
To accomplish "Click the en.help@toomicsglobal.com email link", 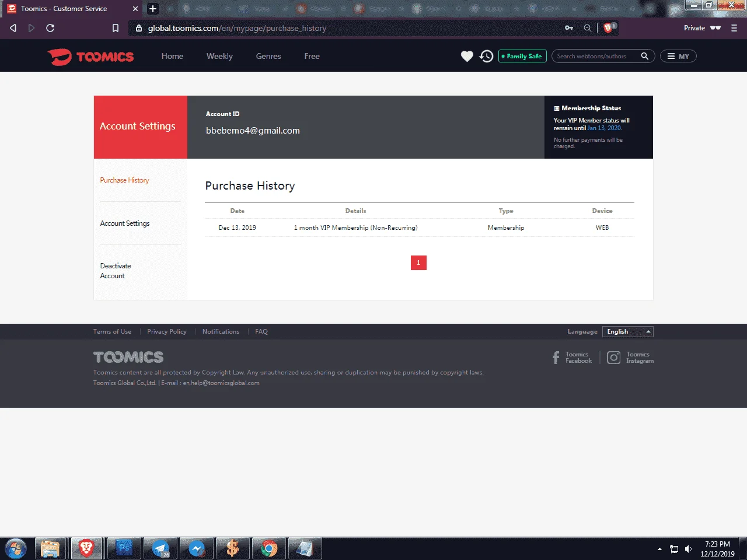I will click(x=221, y=383).
